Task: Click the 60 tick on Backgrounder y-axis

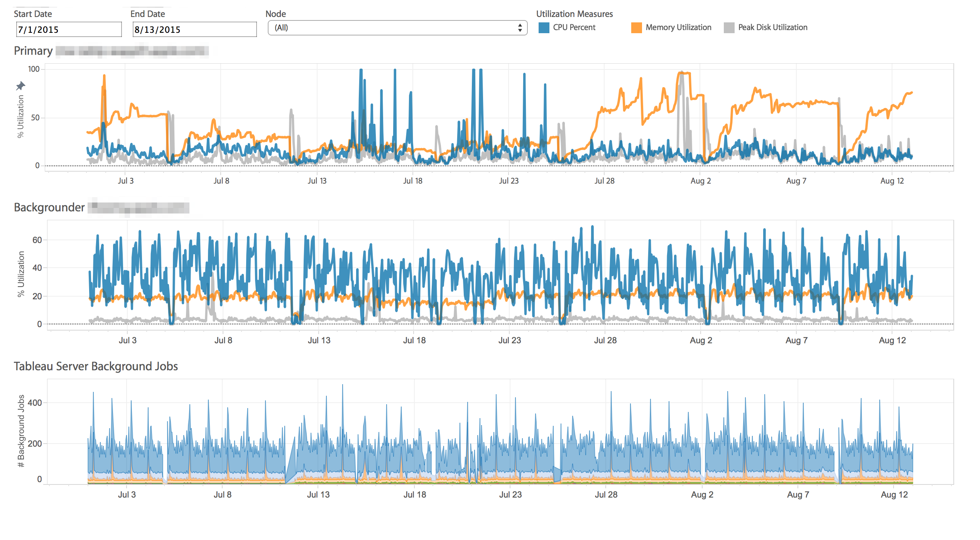Action: coord(37,240)
